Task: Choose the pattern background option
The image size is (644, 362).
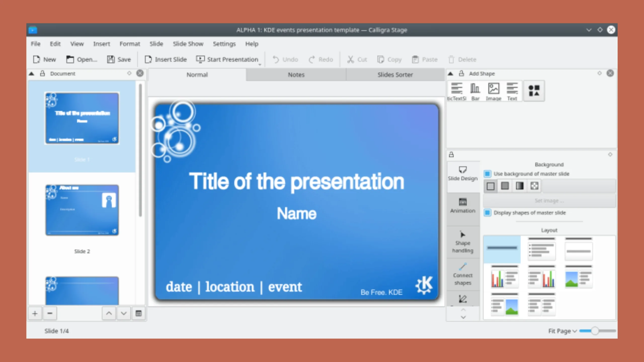Action: [534, 186]
